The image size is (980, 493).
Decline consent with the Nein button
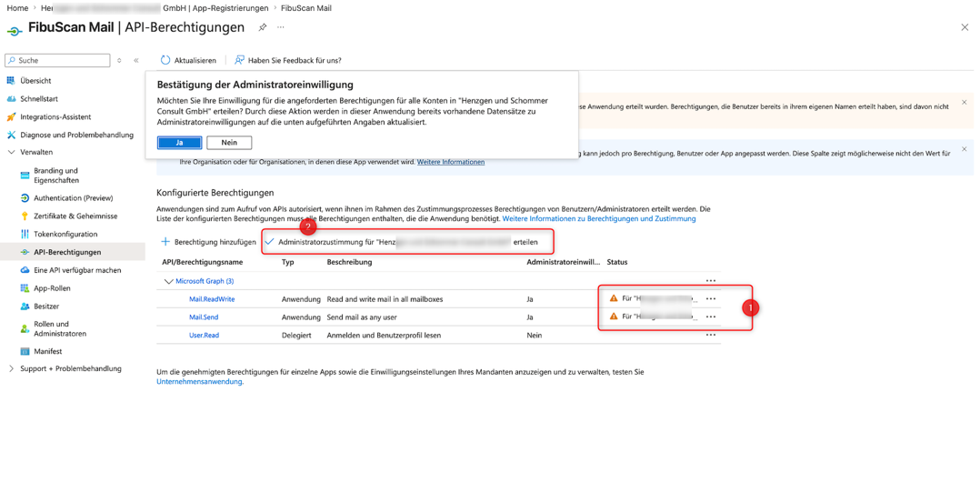[229, 143]
